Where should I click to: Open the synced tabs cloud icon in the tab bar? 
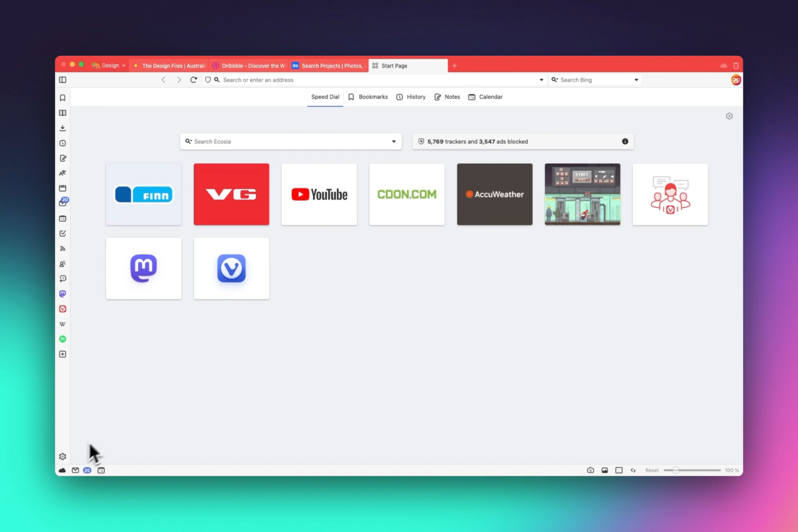pos(724,66)
